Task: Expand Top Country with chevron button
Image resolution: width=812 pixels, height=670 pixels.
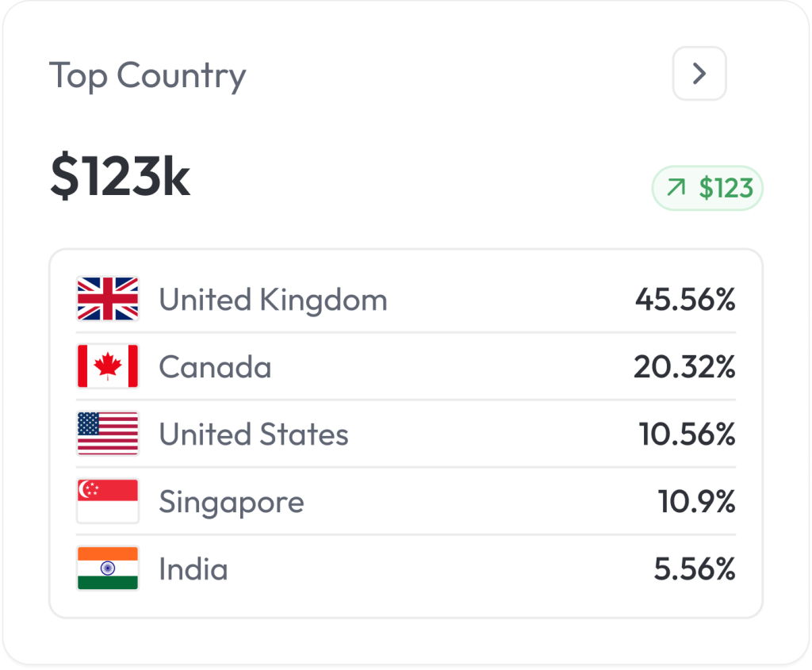Action: [x=699, y=74]
